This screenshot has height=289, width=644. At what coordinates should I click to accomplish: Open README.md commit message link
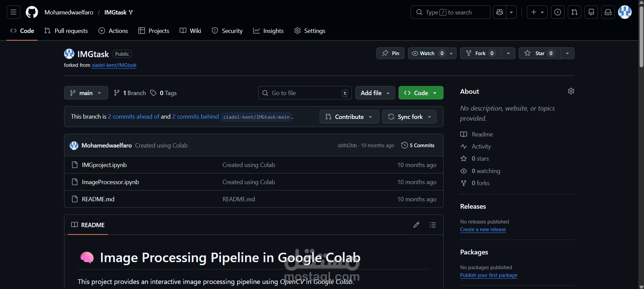(x=239, y=199)
